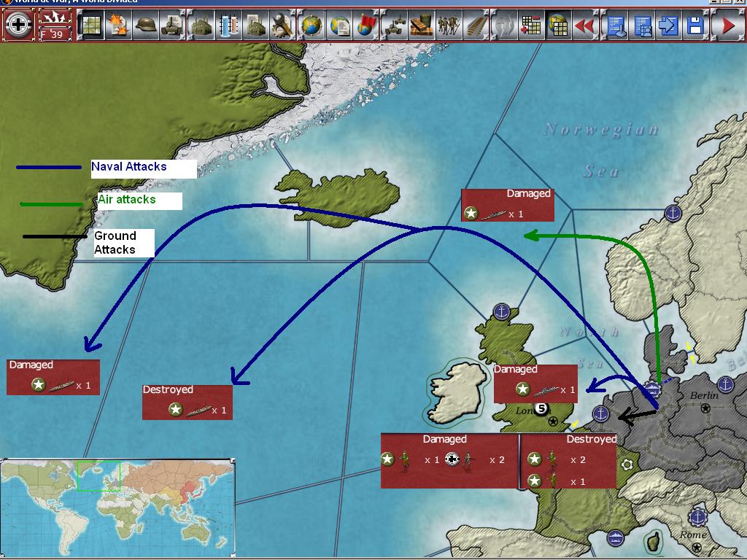Image resolution: width=747 pixels, height=560 pixels.
Task: Click the F '39 turn date indicator
Action: tap(54, 34)
